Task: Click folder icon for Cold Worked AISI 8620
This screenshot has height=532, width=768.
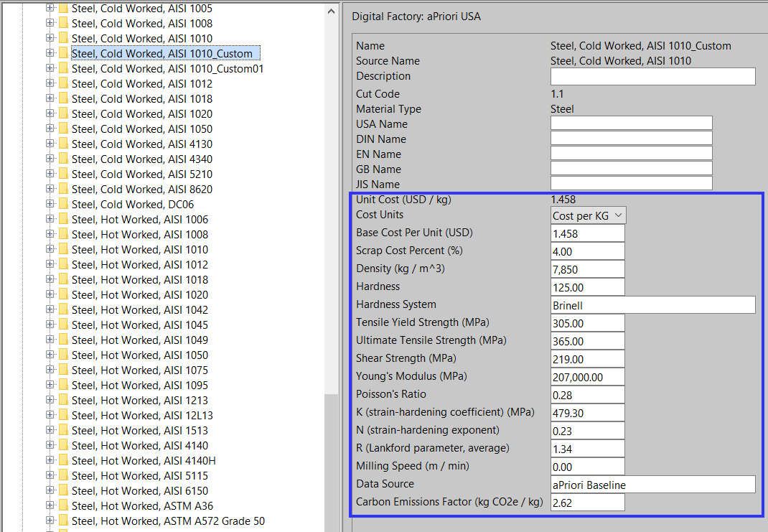Action: pyautogui.click(x=63, y=189)
